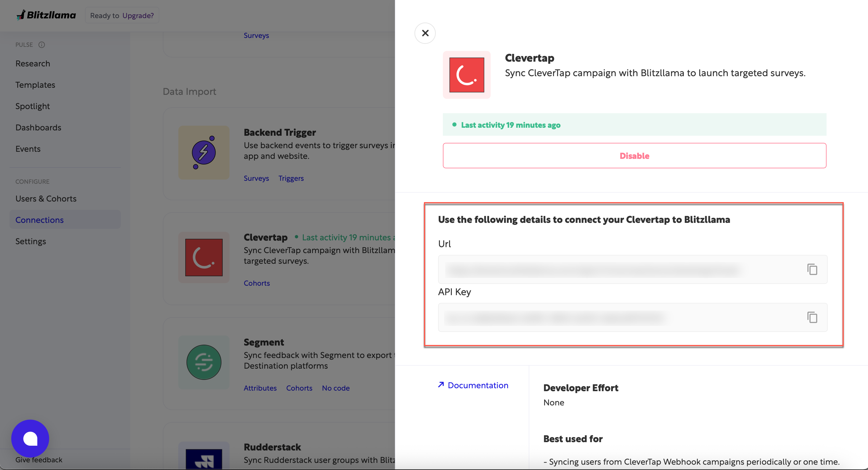Click the Clevertap card title in list
Screen dimensions: 868x470
266,237
